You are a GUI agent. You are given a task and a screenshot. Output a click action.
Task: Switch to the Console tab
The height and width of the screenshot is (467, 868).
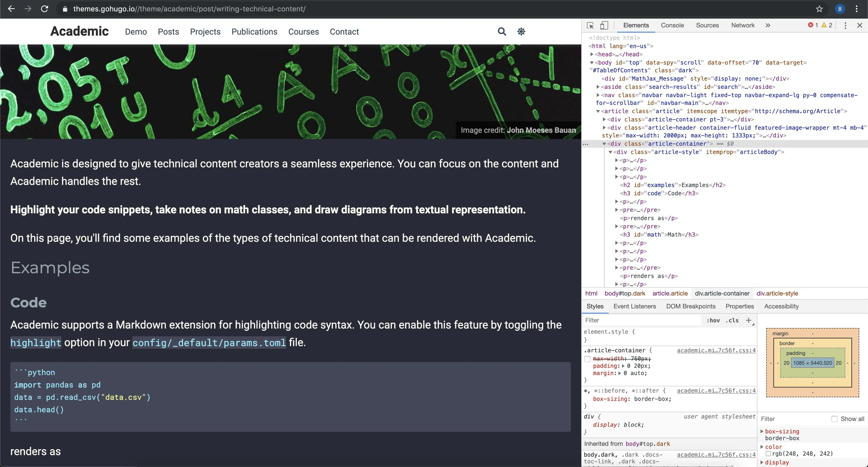(672, 25)
